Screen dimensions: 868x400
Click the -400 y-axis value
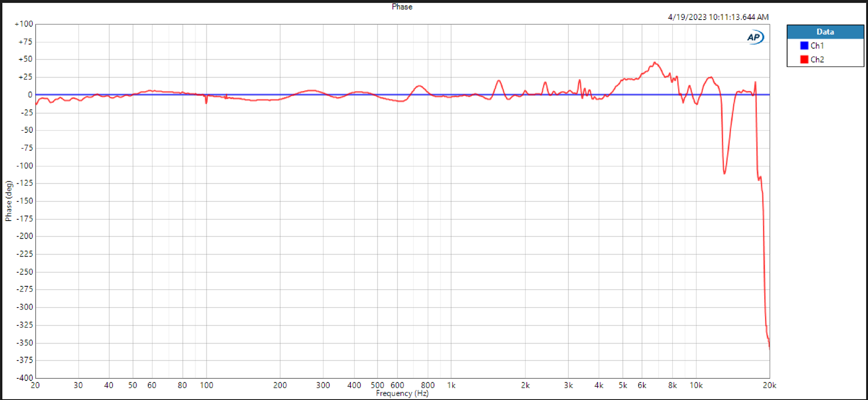[25, 378]
